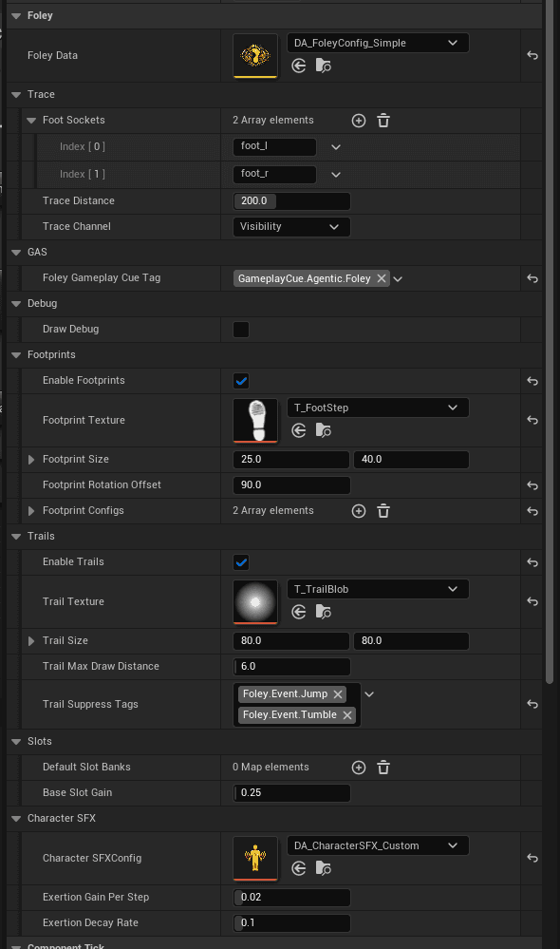
Task: Click the Exertion Gain Per Step field
Action: pyautogui.click(x=291, y=897)
